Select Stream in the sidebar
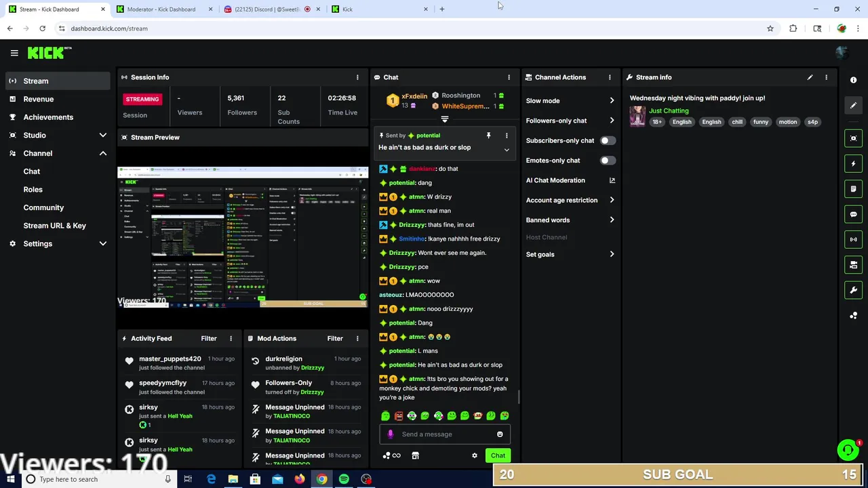The image size is (868, 488). [58, 81]
